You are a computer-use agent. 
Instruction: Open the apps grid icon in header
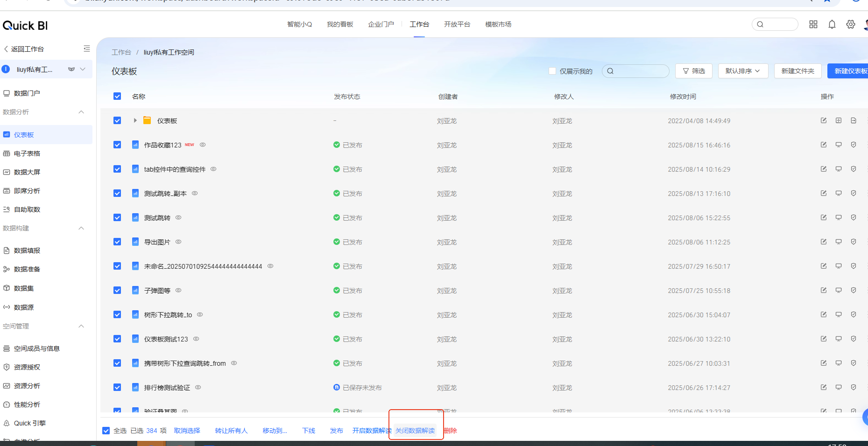(x=813, y=24)
